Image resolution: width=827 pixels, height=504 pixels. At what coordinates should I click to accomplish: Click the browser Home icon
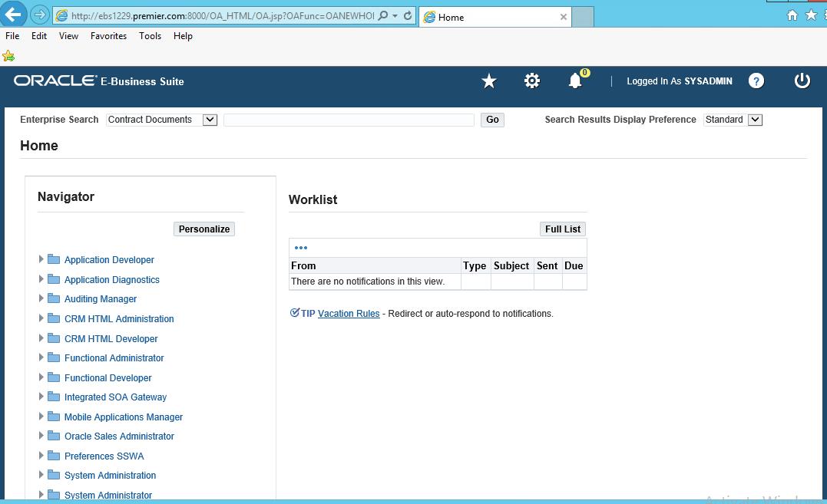[792, 15]
